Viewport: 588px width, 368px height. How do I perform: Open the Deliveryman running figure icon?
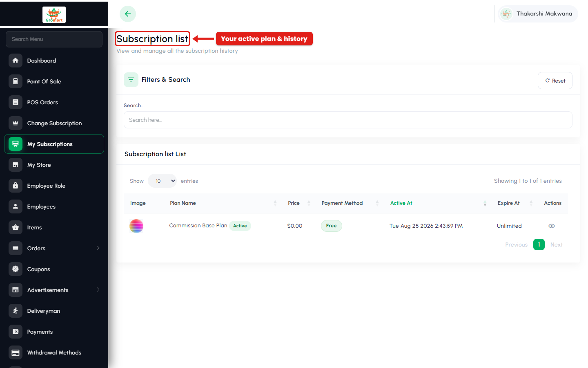tap(16, 311)
